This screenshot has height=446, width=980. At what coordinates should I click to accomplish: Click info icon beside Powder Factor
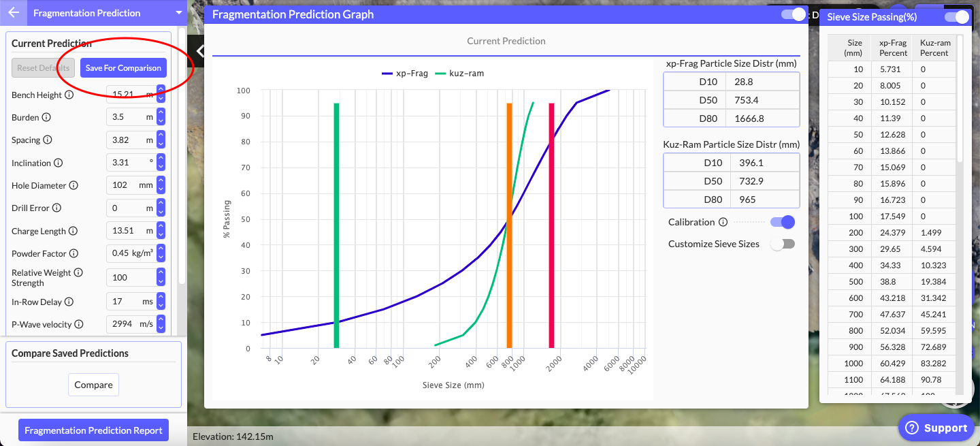click(73, 253)
